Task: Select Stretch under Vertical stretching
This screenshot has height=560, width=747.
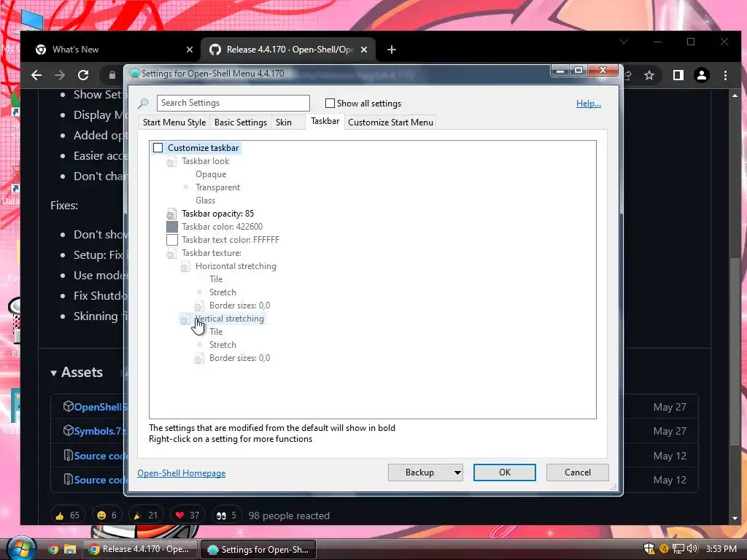Action: (x=222, y=345)
